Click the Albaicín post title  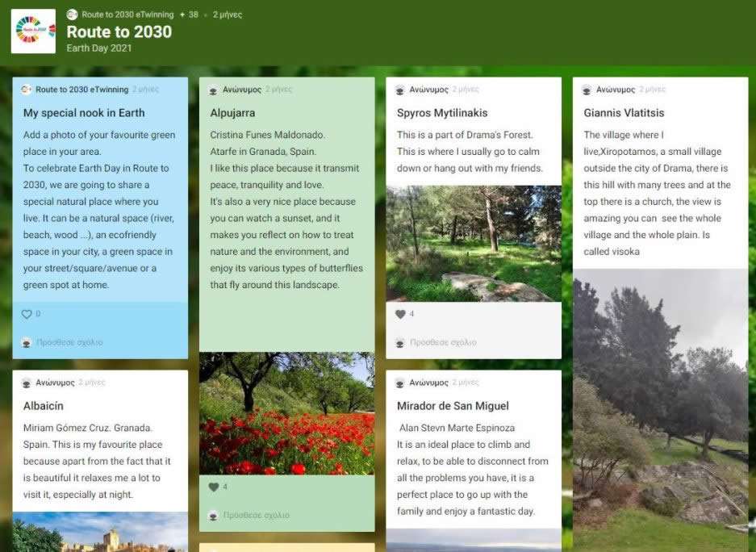point(43,406)
